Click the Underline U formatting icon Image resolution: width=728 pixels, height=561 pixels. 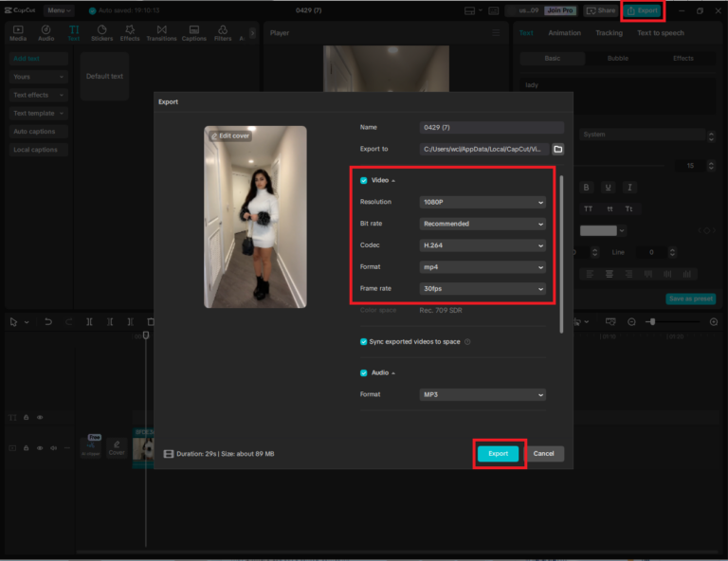pos(608,188)
